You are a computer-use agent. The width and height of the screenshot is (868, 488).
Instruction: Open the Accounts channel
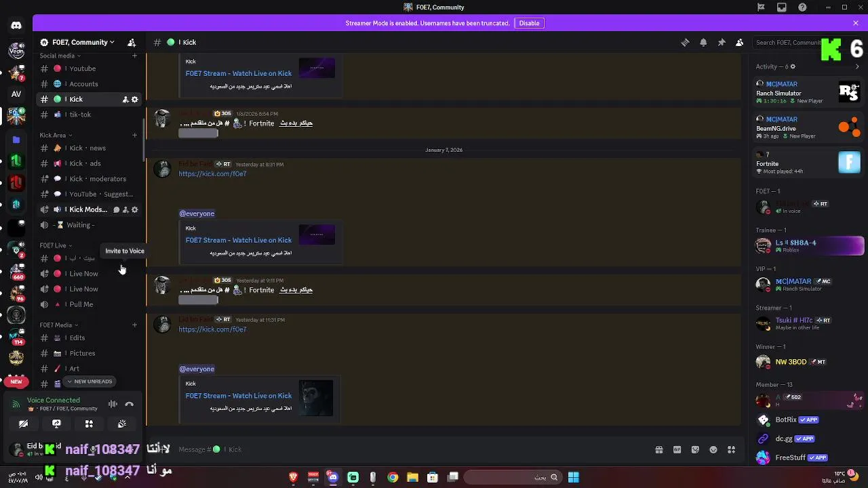pyautogui.click(x=88, y=84)
